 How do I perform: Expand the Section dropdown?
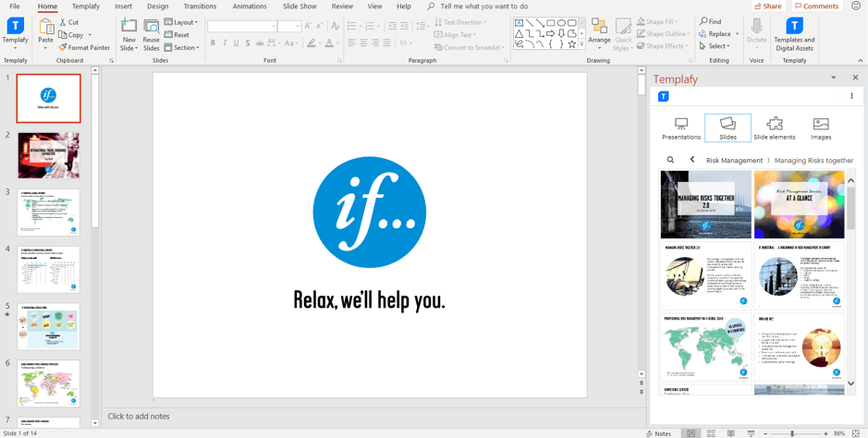pyautogui.click(x=181, y=47)
